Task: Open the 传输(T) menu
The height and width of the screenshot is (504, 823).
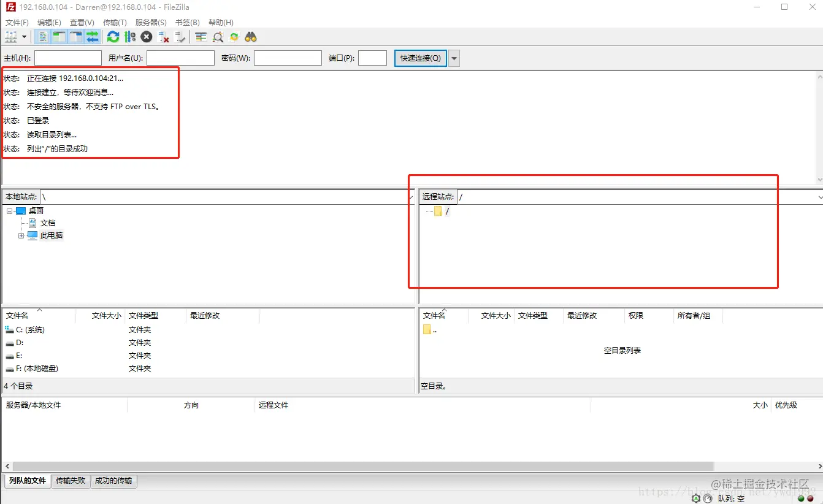Action: pyautogui.click(x=115, y=22)
